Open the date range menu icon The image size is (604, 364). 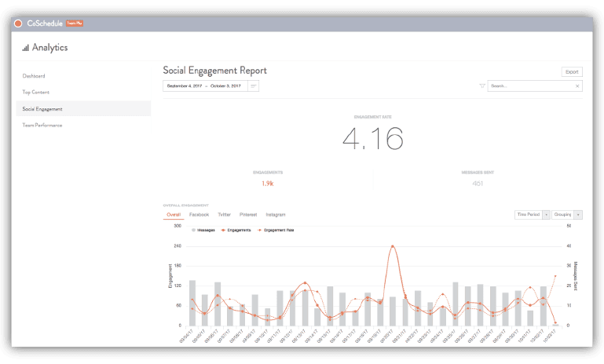click(x=254, y=86)
